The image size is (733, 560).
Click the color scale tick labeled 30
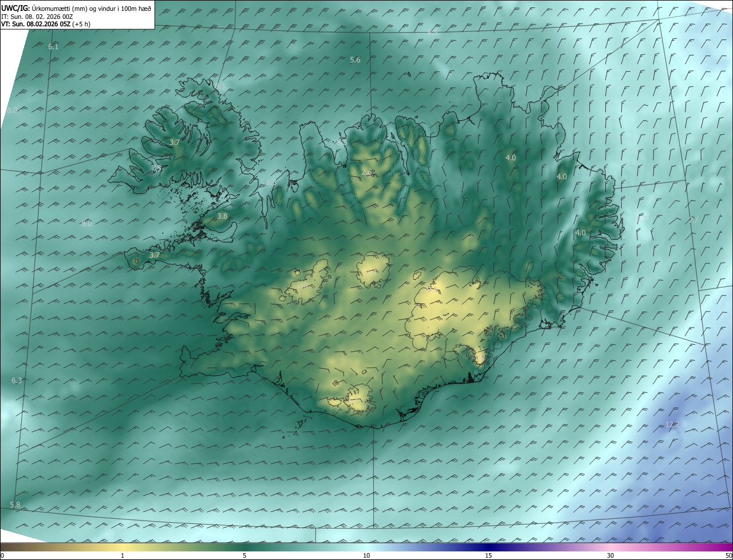click(610, 555)
